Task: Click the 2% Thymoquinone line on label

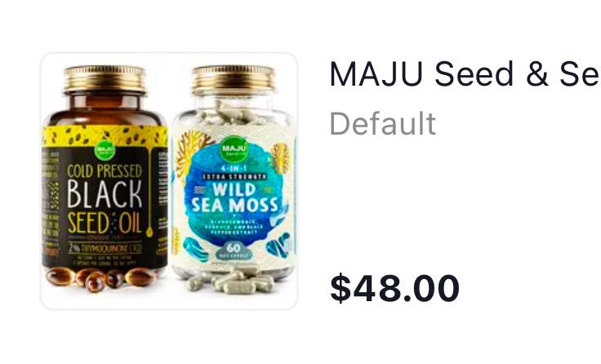Action: [105, 248]
